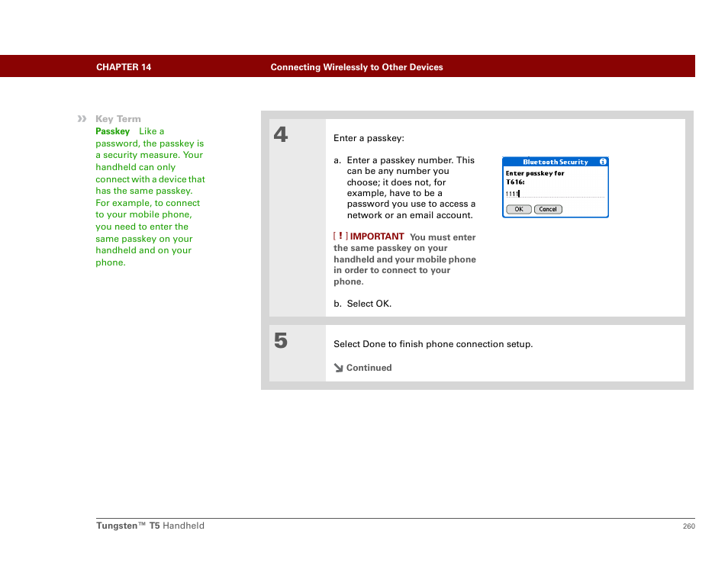Click the Key Term double-chevron icon
This screenshot has width=728, height=563.
tap(82, 119)
